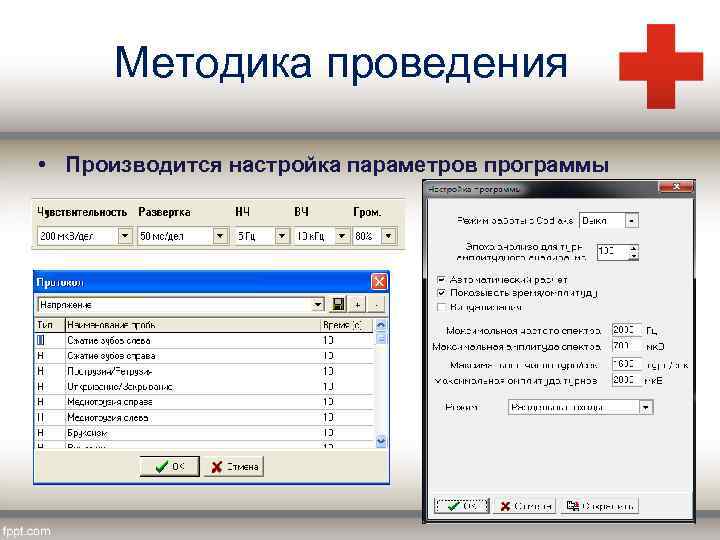Click the type cell of Сжатие зубов слева
Viewport: 720px width, 540px height.
(x=50, y=340)
